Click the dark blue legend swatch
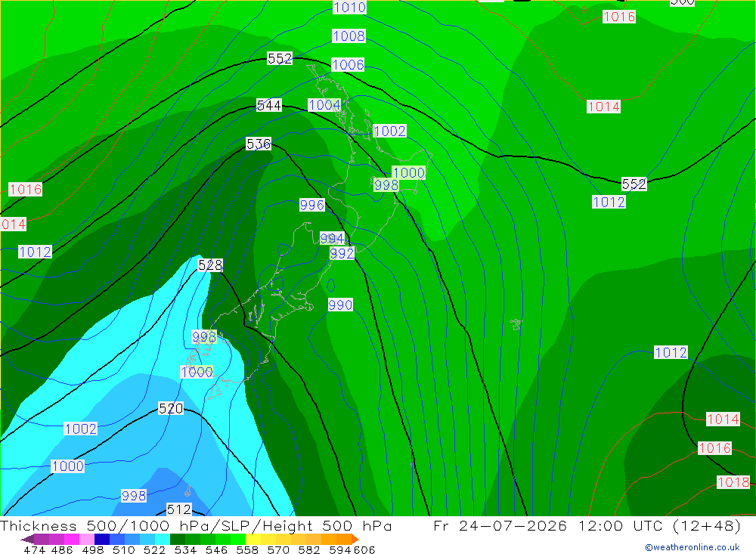756x554 pixels. [102, 539]
